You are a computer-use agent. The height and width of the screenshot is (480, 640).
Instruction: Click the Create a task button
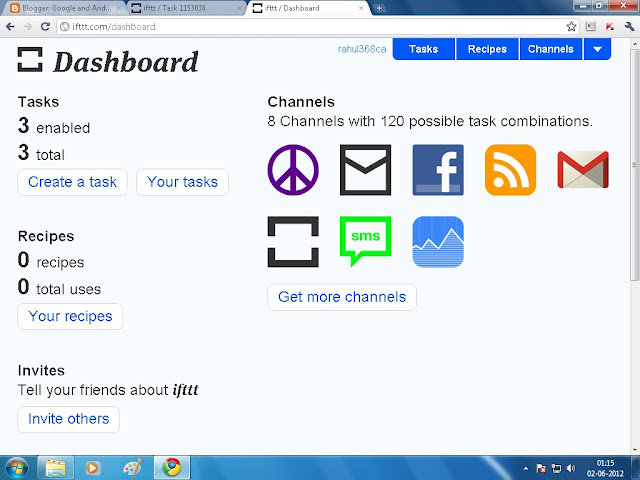point(72,182)
